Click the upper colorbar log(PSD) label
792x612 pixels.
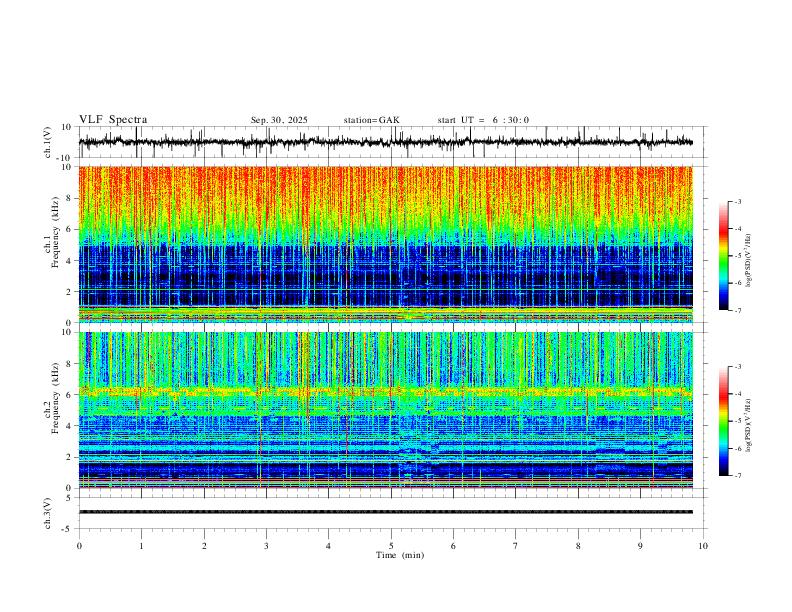point(749,261)
